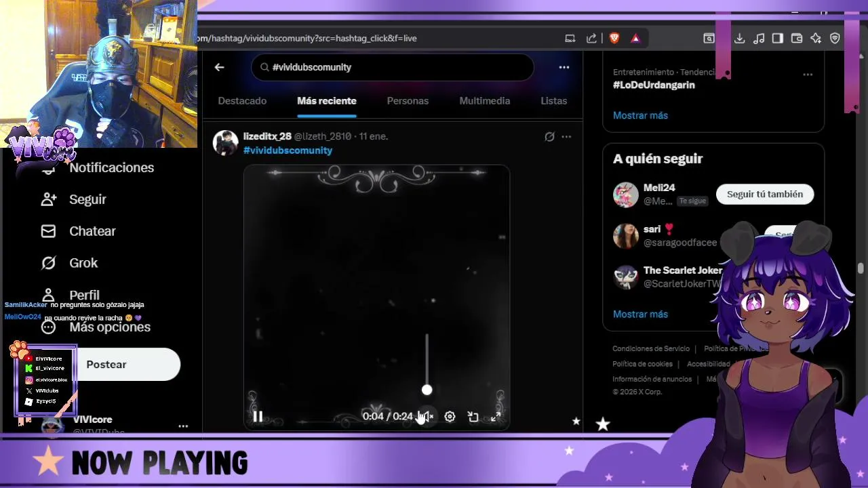Open Brave Rewards triangle icon

click(x=635, y=38)
